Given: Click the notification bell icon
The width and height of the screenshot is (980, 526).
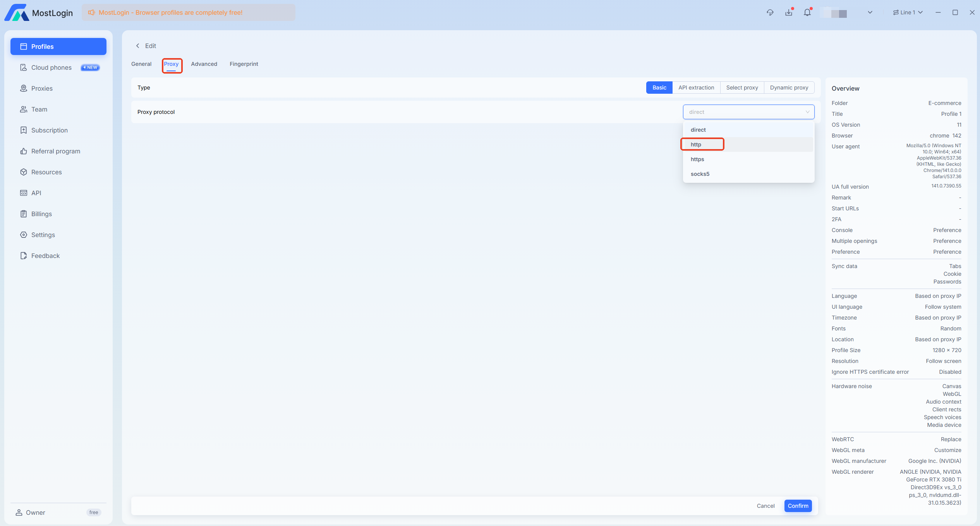Looking at the screenshot, I should coord(807,12).
